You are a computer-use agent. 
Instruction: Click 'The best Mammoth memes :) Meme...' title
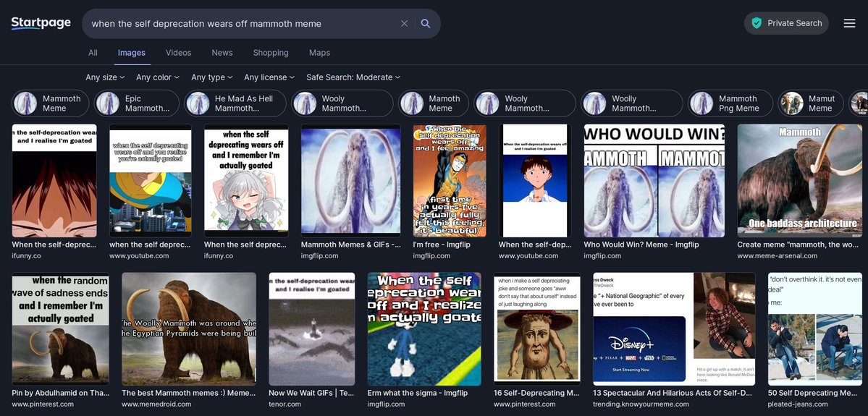188,393
